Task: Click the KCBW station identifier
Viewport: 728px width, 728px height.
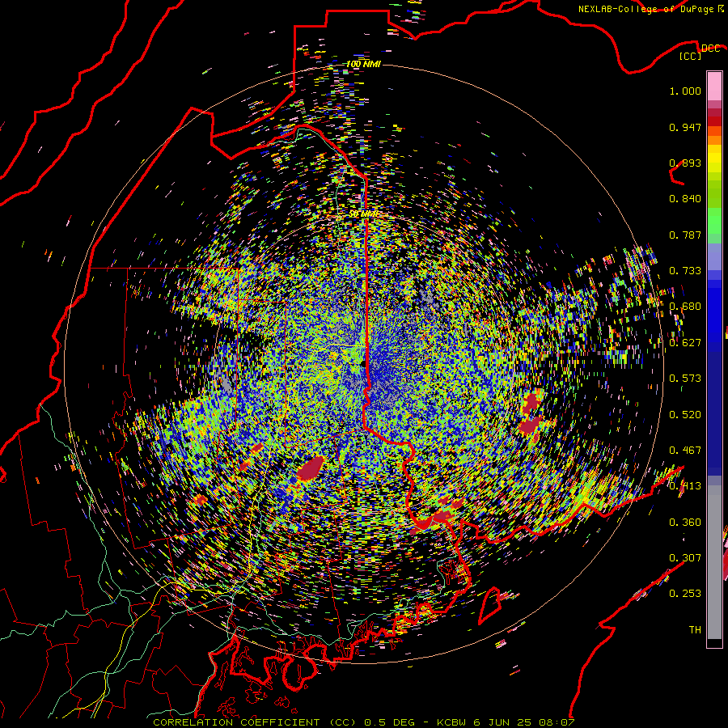Action: click(x=451, y=722)
